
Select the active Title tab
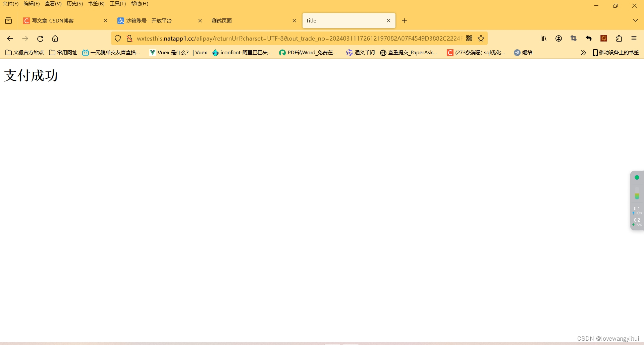[x=349, y=21]
